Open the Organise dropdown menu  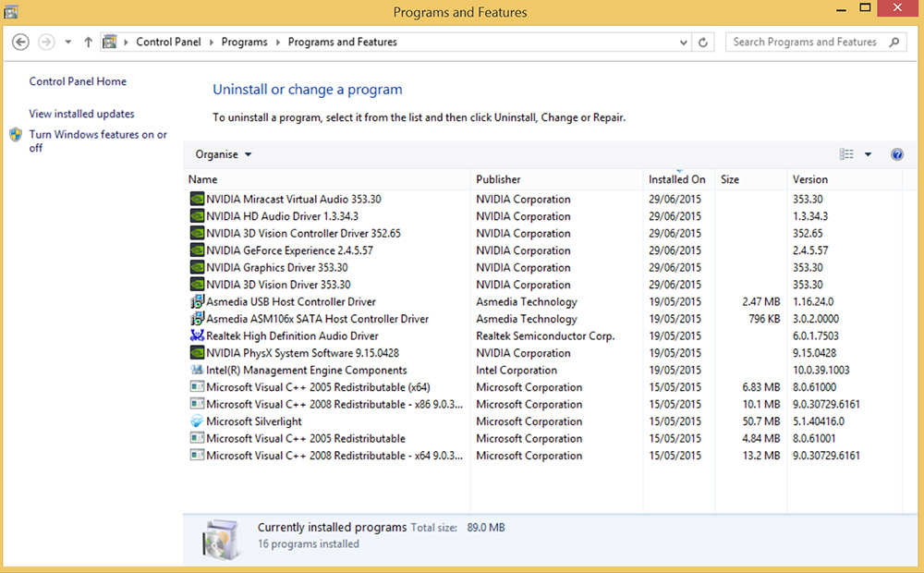coord(224,154)
